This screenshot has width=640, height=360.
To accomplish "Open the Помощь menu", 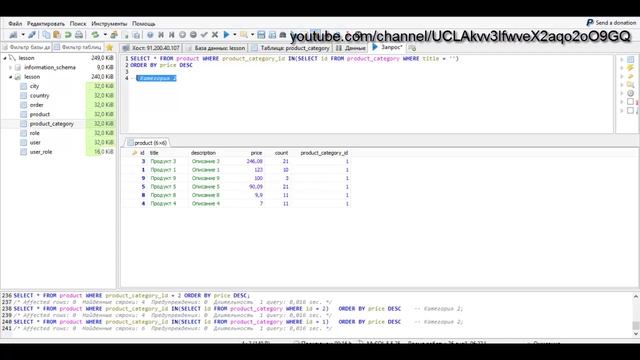I will coord(143,24).
